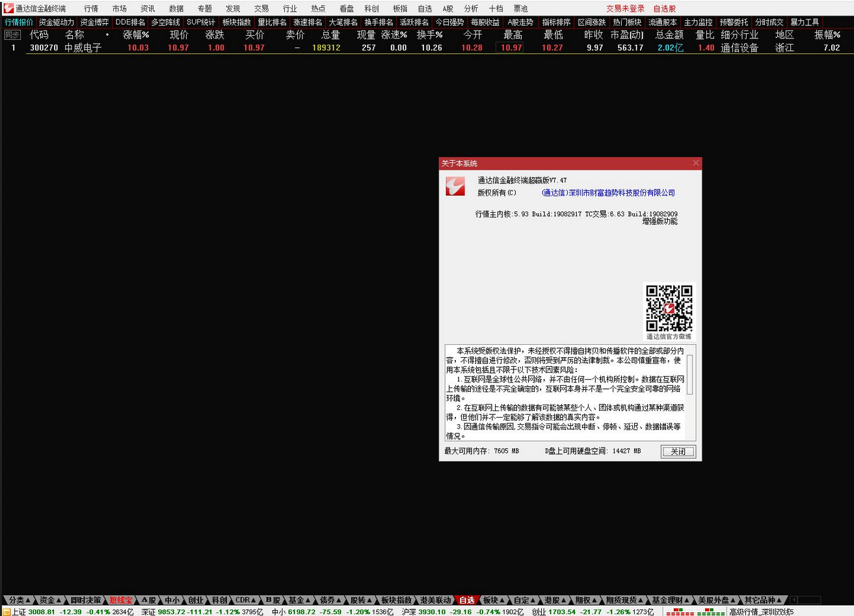
Task: Open the 资讯 menu
Action: 148,8
